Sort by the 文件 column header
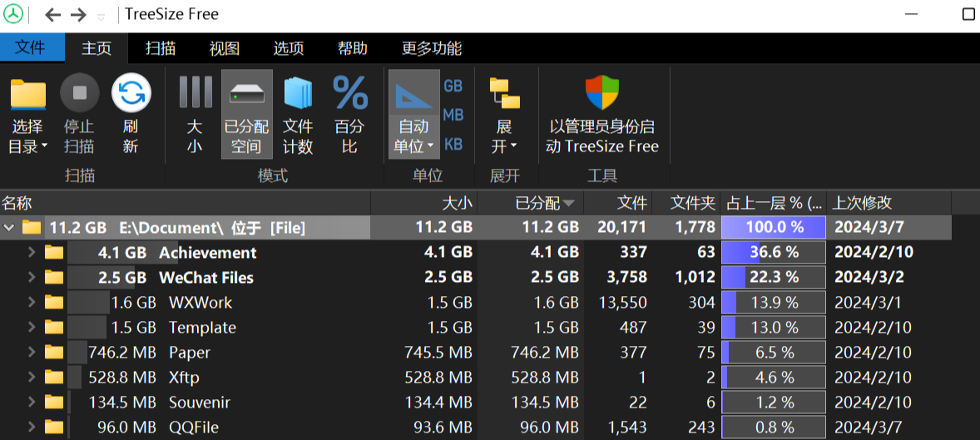The height and width of the screenshot is (440, 980). point(617,202)
